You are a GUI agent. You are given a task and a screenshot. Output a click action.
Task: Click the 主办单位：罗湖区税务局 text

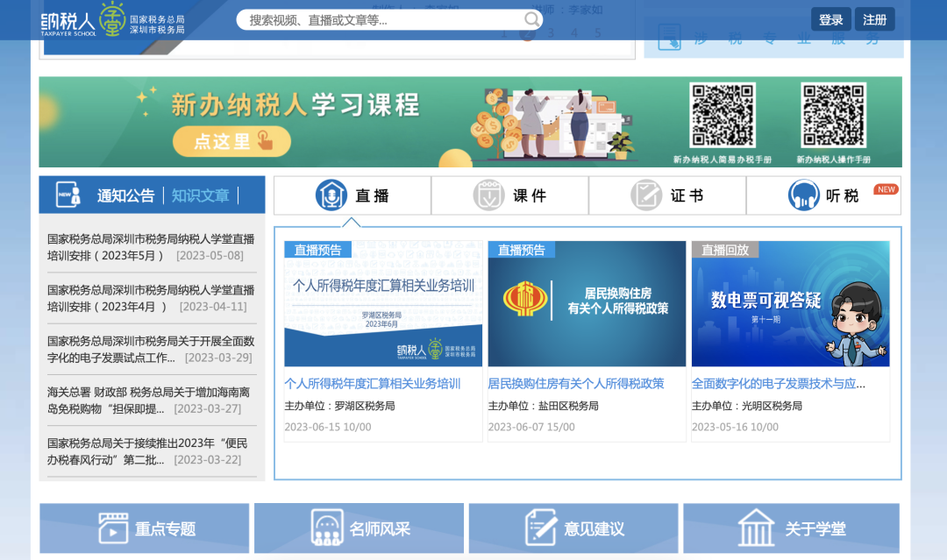tap(340, 406)
